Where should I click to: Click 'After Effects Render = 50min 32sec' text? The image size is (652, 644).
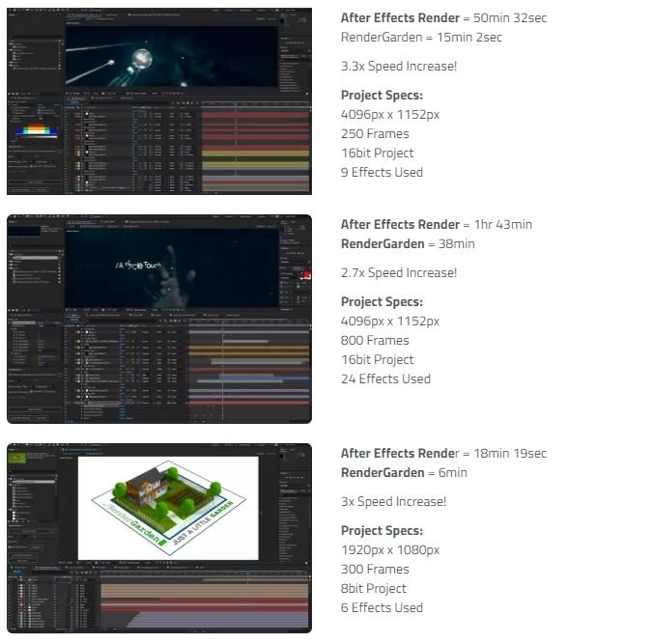coord(443,18)
